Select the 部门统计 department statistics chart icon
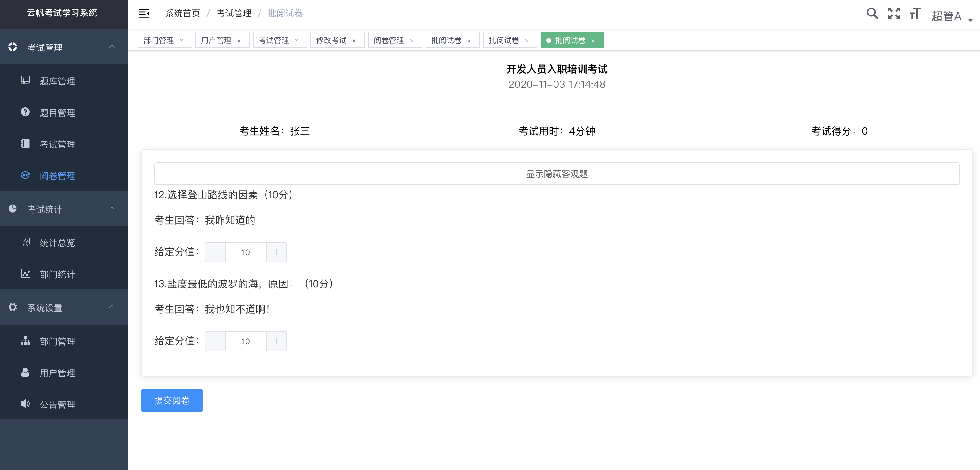 (x=25, y=274)
